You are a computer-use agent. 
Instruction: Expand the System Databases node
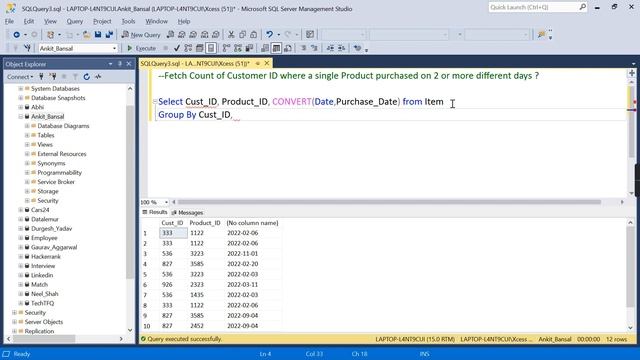point(20,89)
